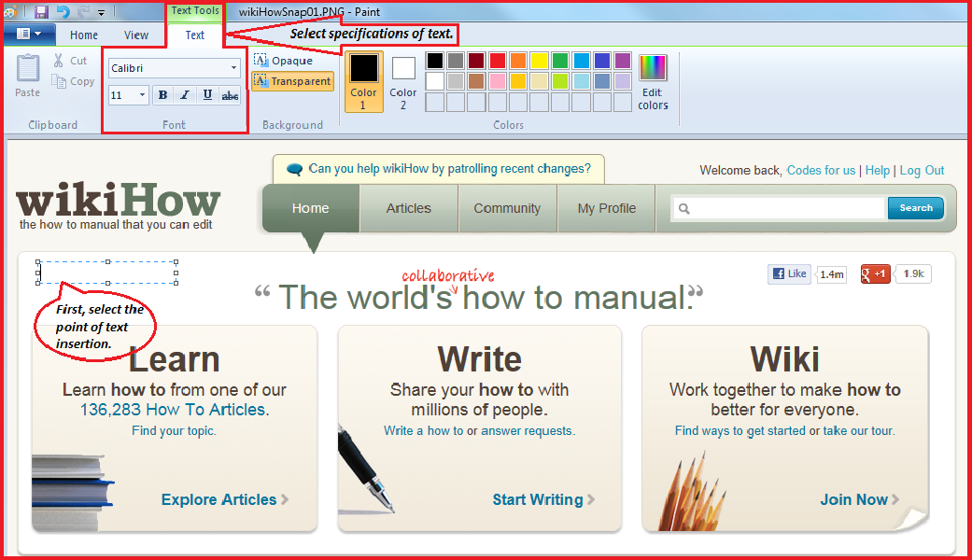Click the 1.4m Facebook like count
The height and width of the screenshot is (560, 972).
click(x=831, y=273)
